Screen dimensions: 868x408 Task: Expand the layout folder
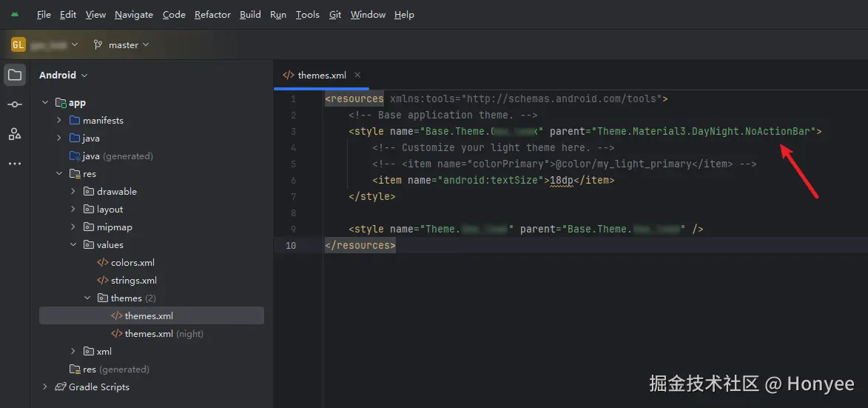[x=73, y=210]
